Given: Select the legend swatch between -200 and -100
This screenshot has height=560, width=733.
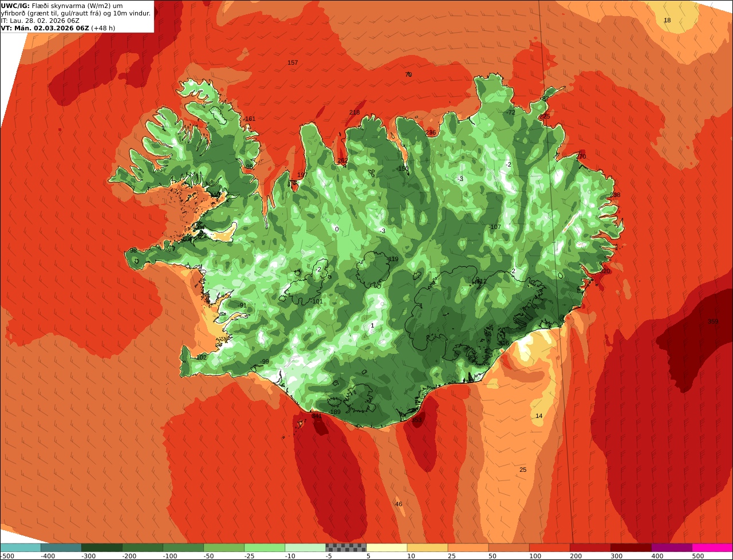Looking at the screenshot, I should click(143, 547).
